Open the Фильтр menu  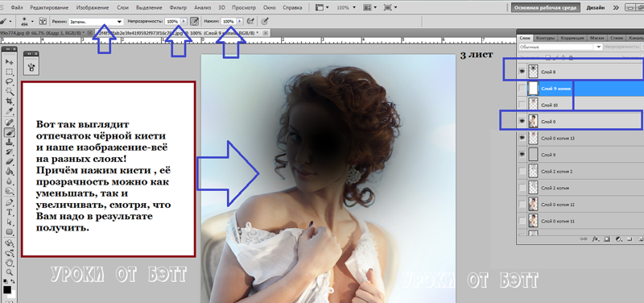pyautogui.click(x=178, y=7)
